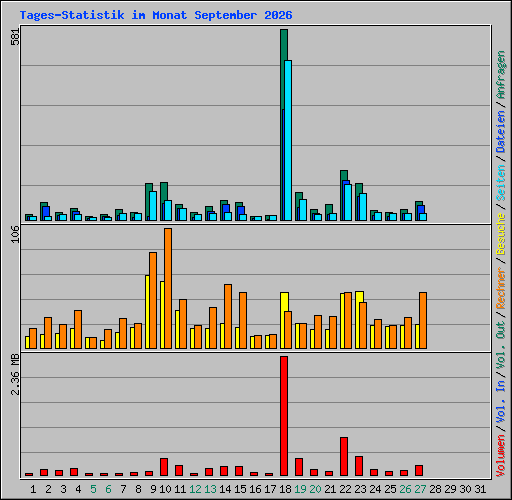Viewport: 512px width, 500px height.
Task: Click the orange Rechner bar on day 27
Action: [x=423, y=321]
